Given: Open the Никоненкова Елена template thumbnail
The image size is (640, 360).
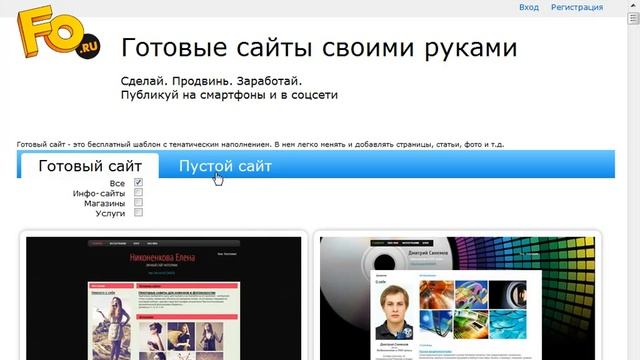Looking at the screenshot, I should 164,298.
